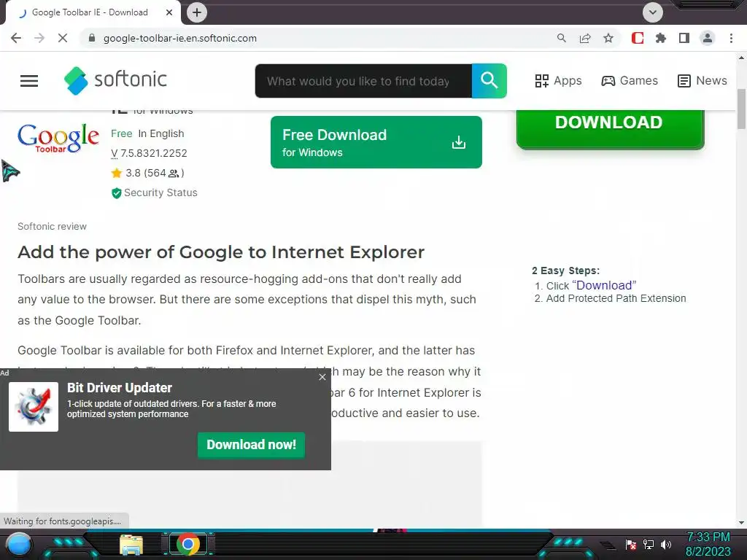Click the scrollbar up arrow
Screen dimensions: 747x560
(741, 58)
